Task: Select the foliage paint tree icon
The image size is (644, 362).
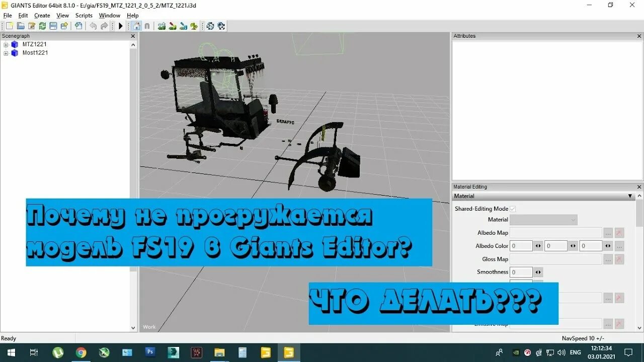Action: tap(194, 26)
